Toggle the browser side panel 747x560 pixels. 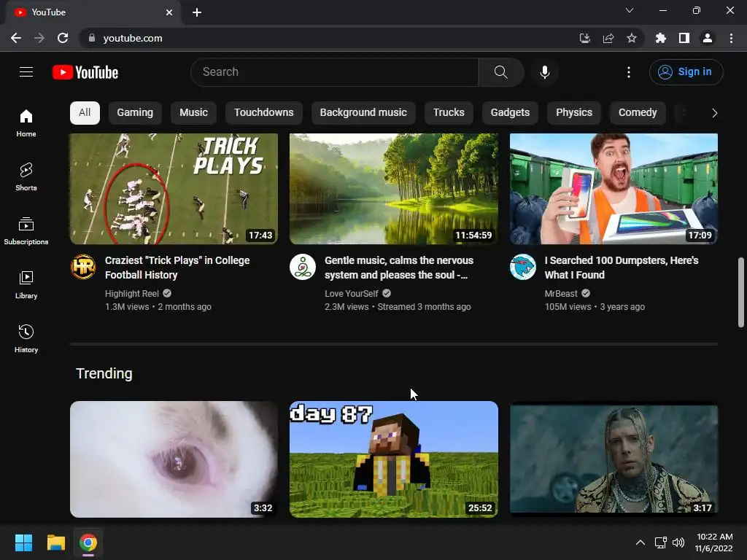click(x=684, y=38)
